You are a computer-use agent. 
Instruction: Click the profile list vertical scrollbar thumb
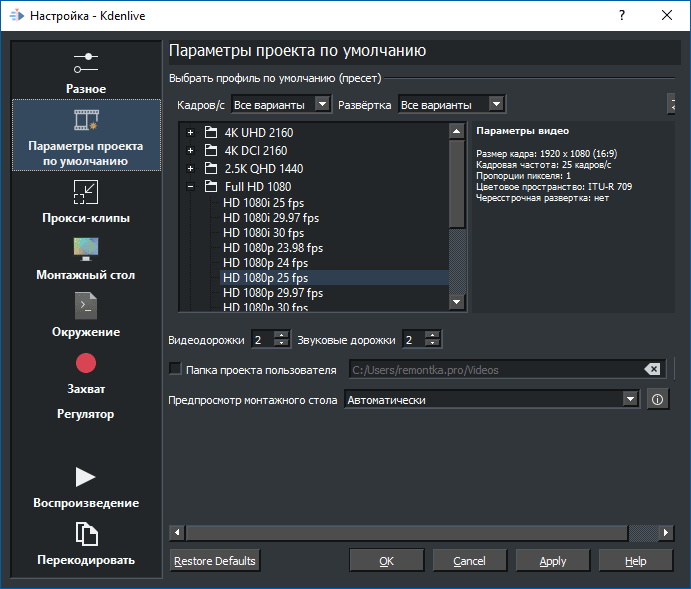click(x=457, y=184)
